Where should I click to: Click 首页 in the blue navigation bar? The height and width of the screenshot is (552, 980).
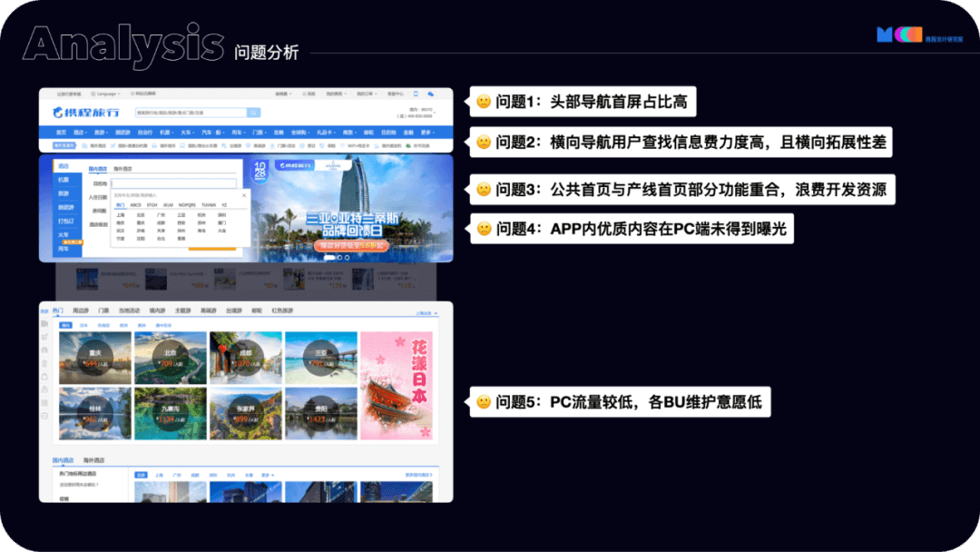[x=62, y=133]
